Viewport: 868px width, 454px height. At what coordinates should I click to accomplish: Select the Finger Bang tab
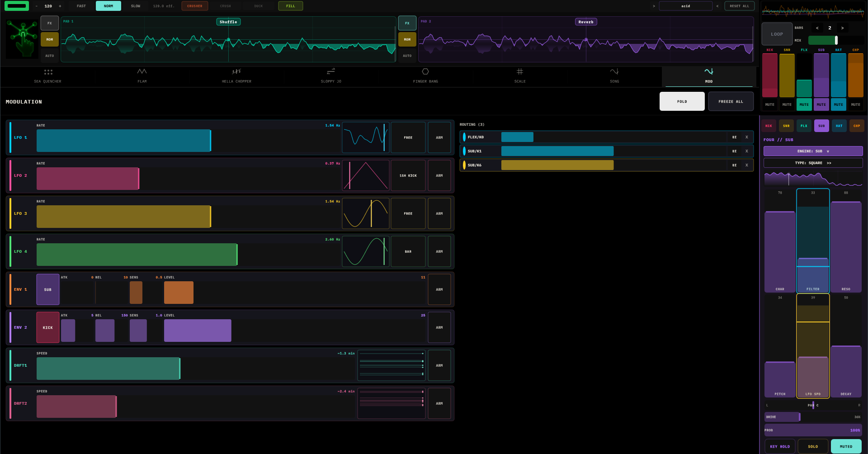425,76
